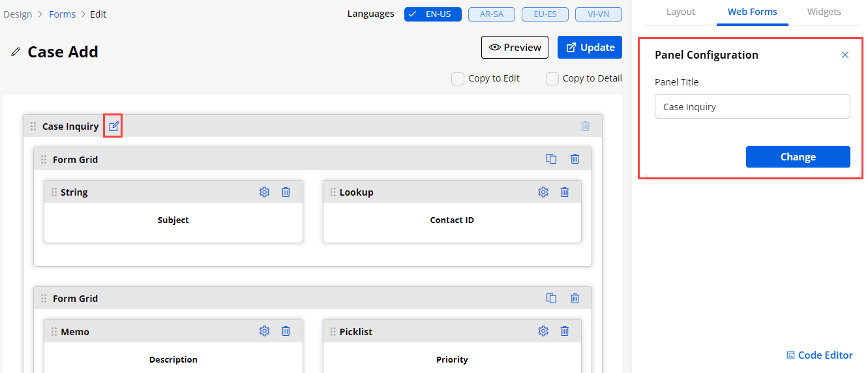Delete the second Form Grid

[575, 298]
